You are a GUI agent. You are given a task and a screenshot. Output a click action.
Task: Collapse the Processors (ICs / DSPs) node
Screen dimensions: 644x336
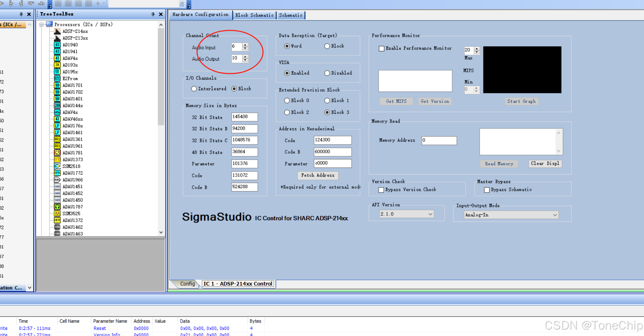[41, 24]
